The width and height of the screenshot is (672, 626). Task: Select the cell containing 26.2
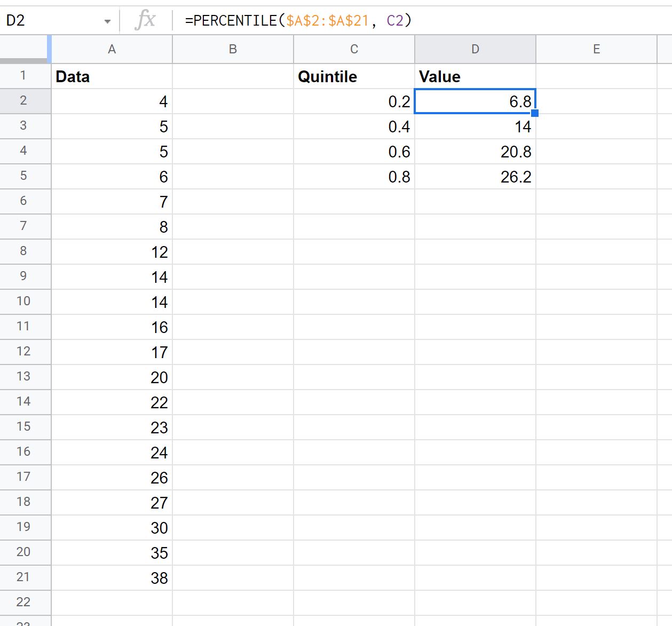(475, 176)
